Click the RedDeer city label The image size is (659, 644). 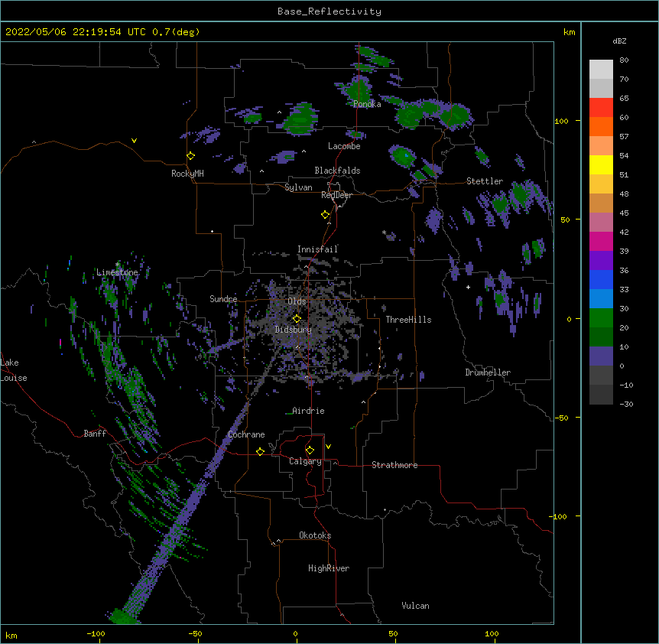pos(336,195)
